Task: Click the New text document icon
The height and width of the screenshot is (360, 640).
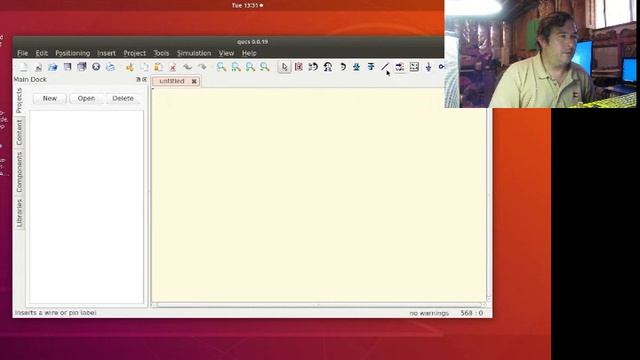Action: pyautogui.click(x=38, y=67)
